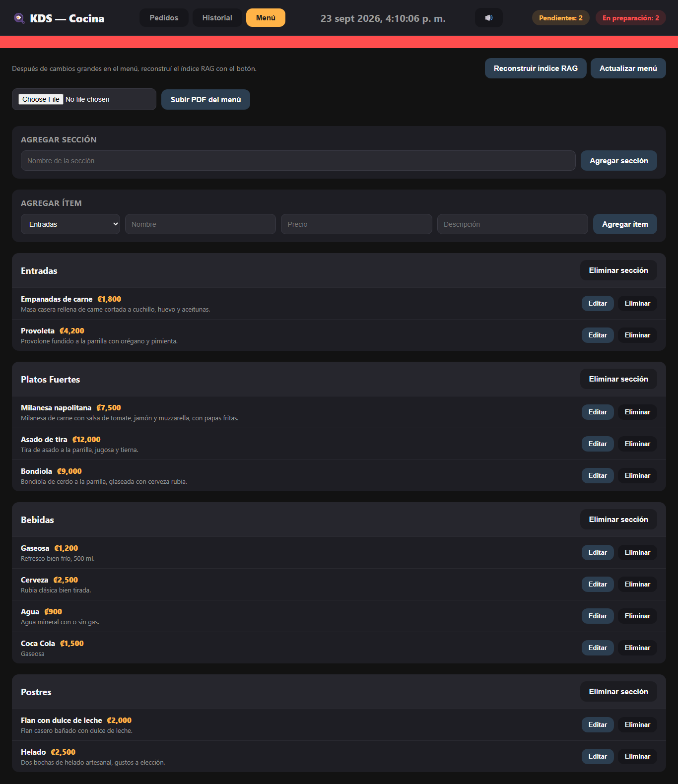The height and width of the screenshot is (784, 678).
Task: Click the Platos Fuertes heading
Action: pyautogui.click(x=50, y=380)
